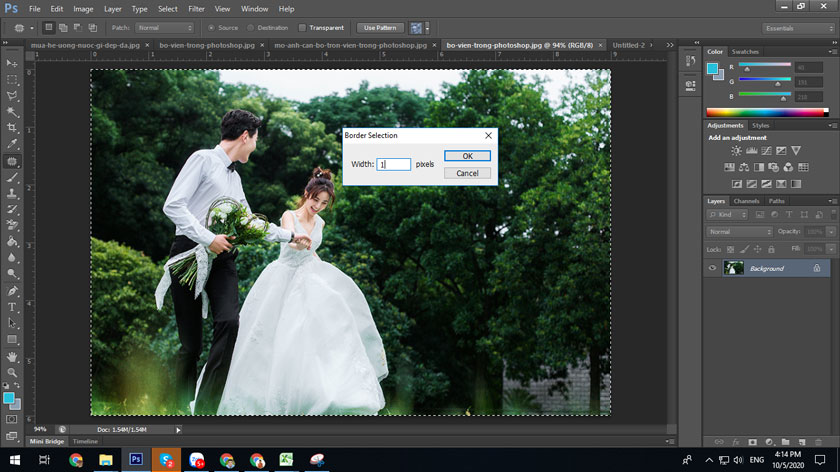Click the foreground color swatch in toolbox
Image resolution: width=840 pixels, height=472 pixels.
pos(9,398)
